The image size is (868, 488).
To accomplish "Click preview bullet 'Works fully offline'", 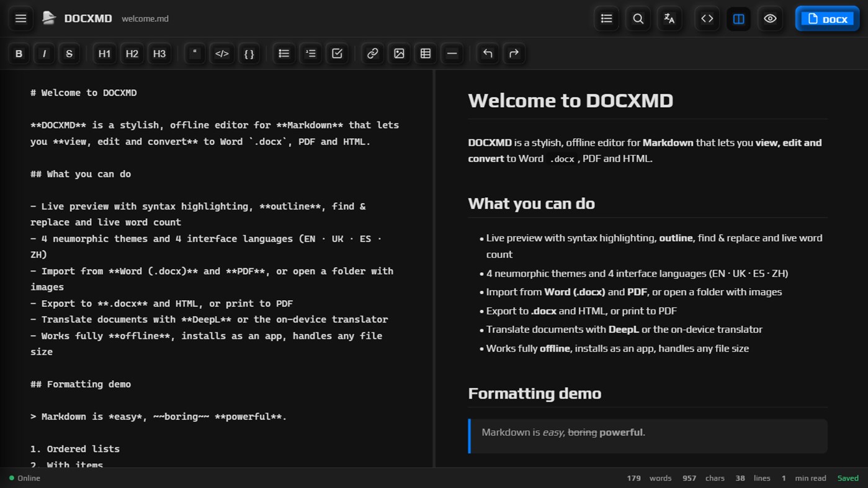I will 617,348.
